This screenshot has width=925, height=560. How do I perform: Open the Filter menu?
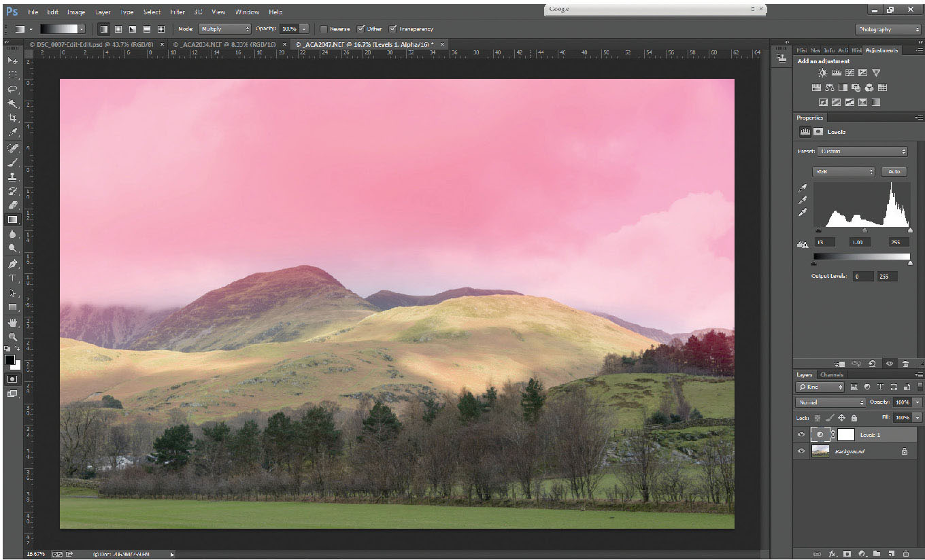[x=178, y=12]
